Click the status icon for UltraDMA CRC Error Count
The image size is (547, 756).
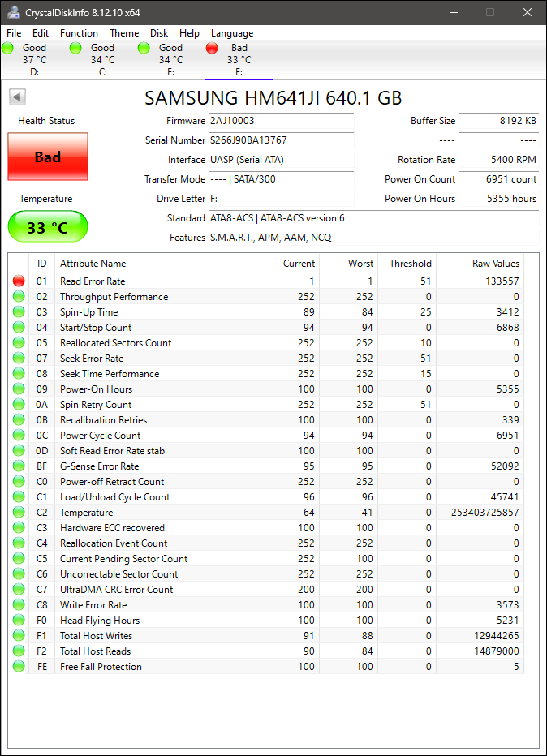19,589
